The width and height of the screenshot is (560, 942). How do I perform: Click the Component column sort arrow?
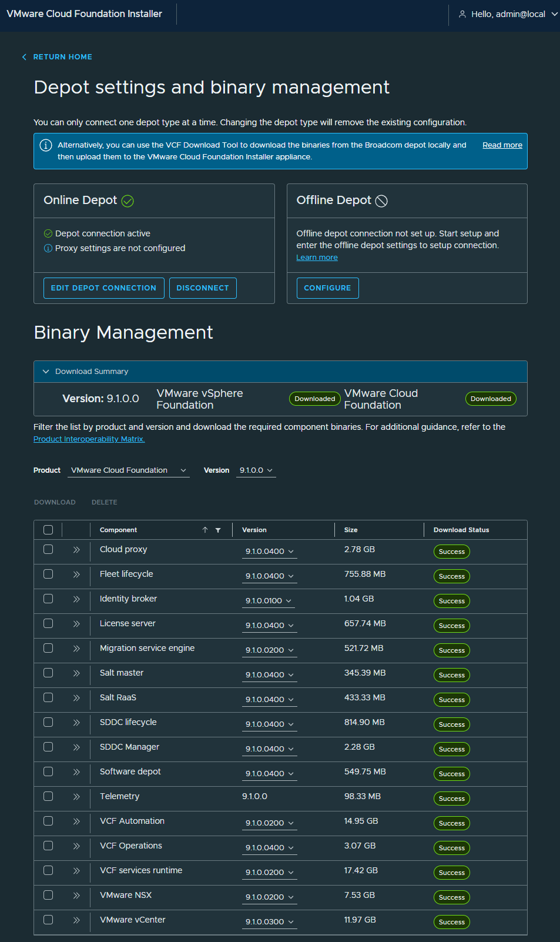(x=205, y=530)
